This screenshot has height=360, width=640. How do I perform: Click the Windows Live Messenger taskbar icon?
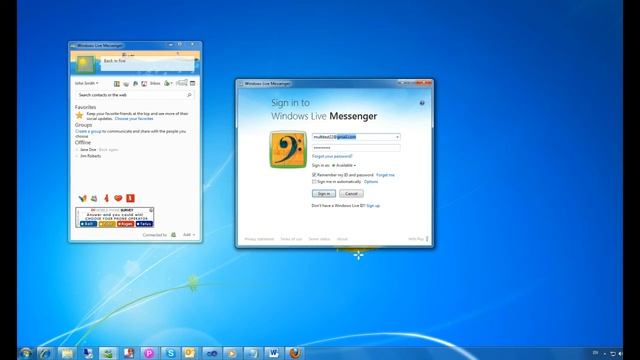(108, 353)
